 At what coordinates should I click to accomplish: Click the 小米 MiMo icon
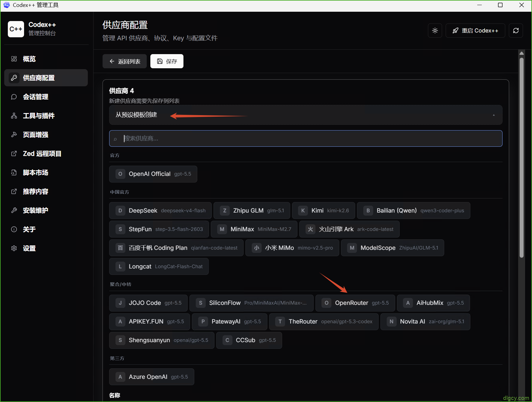point(257,248)
